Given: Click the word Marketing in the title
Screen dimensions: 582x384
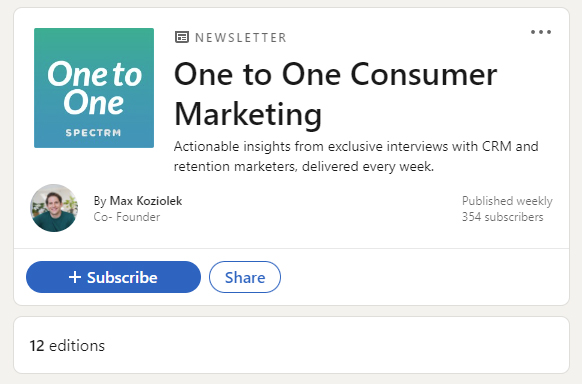Looking at the screenshot, I should (x=248, y=114).
